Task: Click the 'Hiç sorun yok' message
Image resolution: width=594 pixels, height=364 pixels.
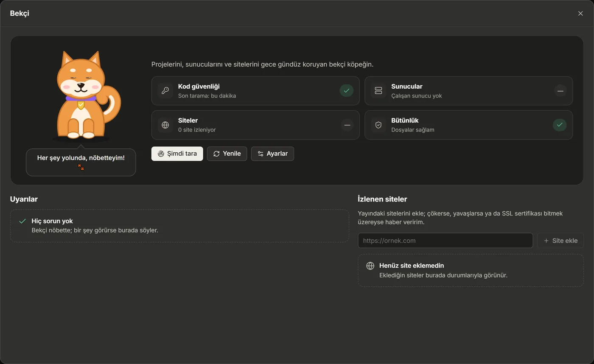Action: [52, 221]
